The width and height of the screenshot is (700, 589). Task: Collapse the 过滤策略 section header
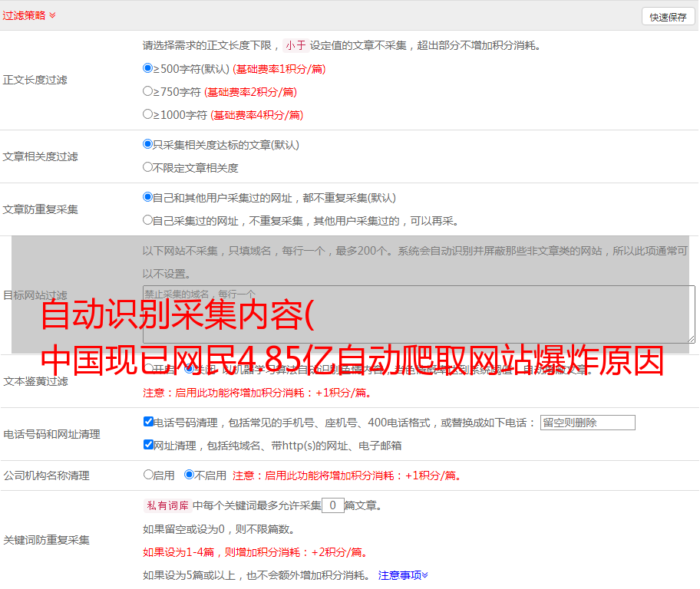pyautogui.click(x=29, y=15)
